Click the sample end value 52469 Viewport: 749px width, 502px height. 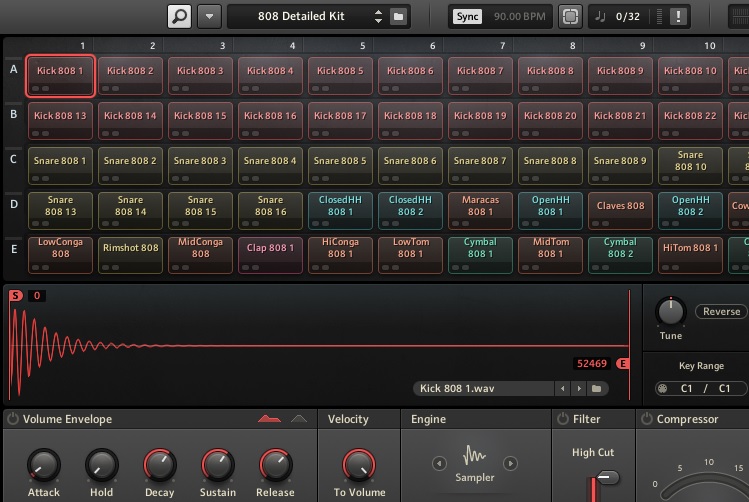[x=592, y=364]
